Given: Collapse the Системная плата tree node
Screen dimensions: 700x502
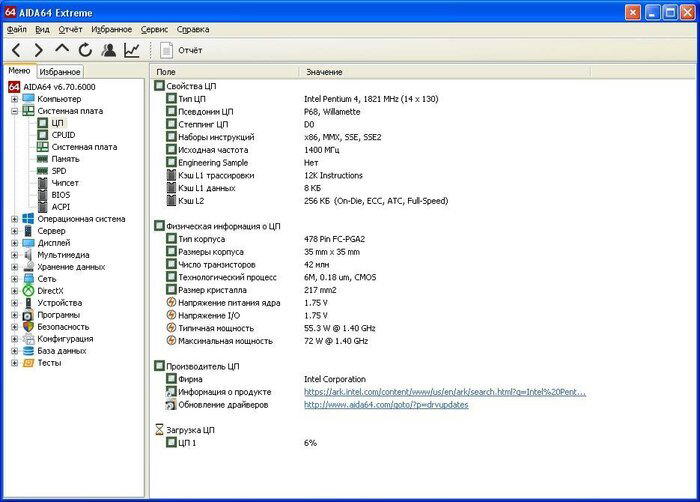Looking at the screenshot, I should (14, 111).
